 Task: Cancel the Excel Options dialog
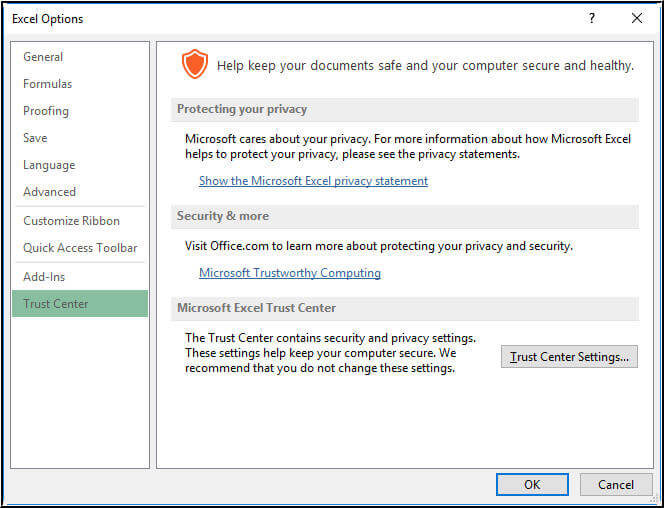pyautogui.click(x=616, y=484)
